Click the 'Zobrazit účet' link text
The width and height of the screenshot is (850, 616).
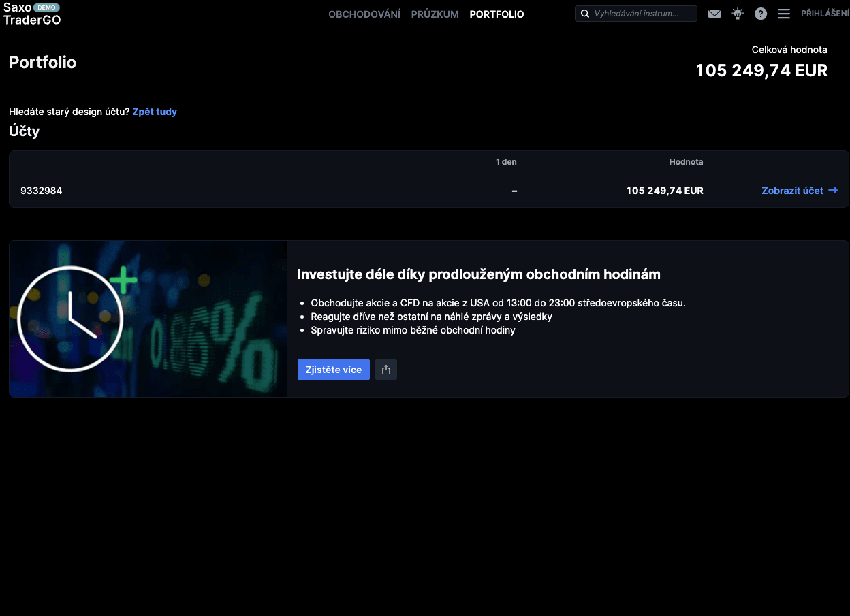click(x=791, y=191)
